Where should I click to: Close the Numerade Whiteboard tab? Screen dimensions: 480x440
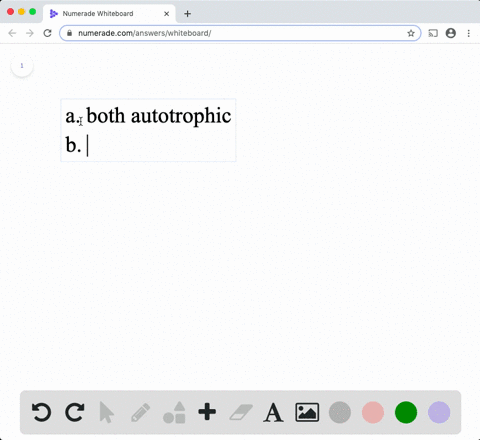click(x=167, y=14)
